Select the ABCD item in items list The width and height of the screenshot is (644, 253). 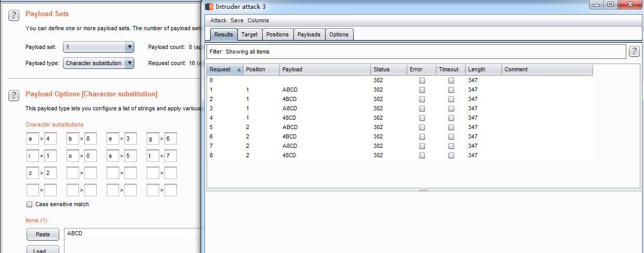click(x=74, y=234)
